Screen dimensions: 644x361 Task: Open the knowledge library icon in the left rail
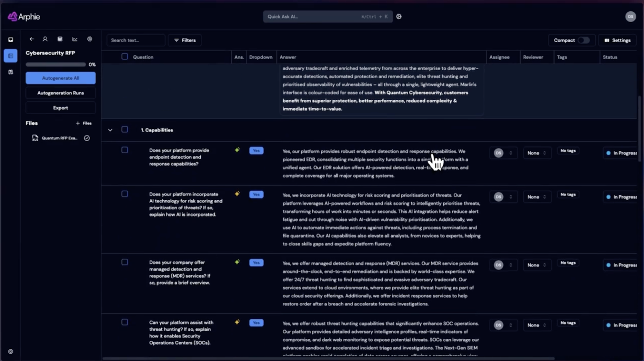point(10,72)
